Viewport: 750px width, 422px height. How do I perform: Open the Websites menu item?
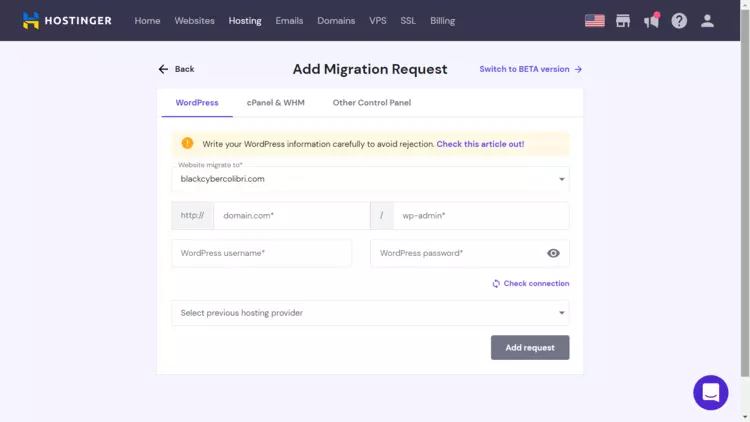click(x=194, y=21)
